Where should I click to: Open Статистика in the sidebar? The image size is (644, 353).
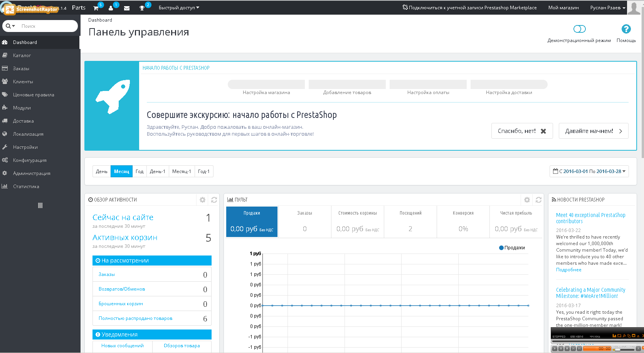click(x=40, y=187)
